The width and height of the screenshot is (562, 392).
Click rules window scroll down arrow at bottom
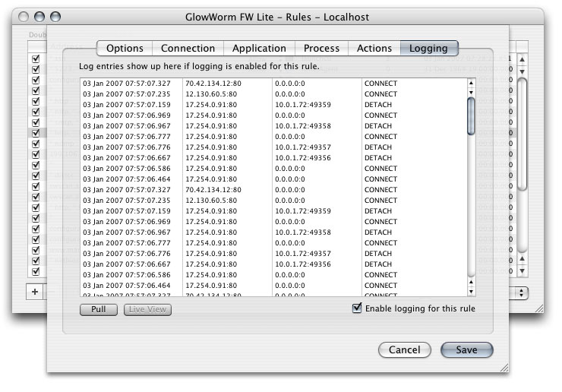[x=523, y=270]
